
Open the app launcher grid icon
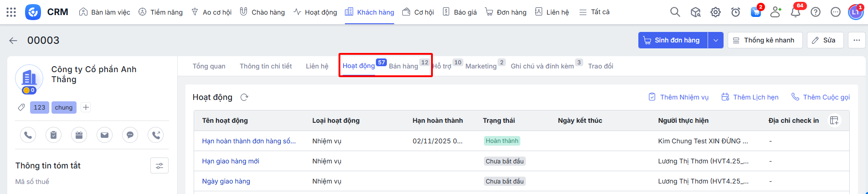point(11,12)
